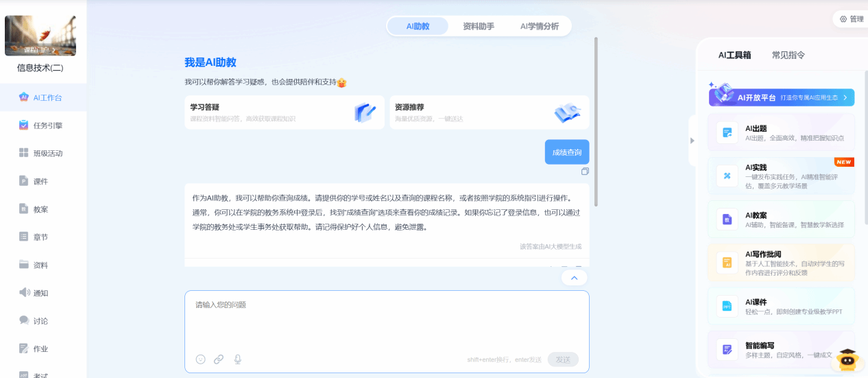Open the AI出题 tool
The image size is (868, 378).
[x=781, y=132]
